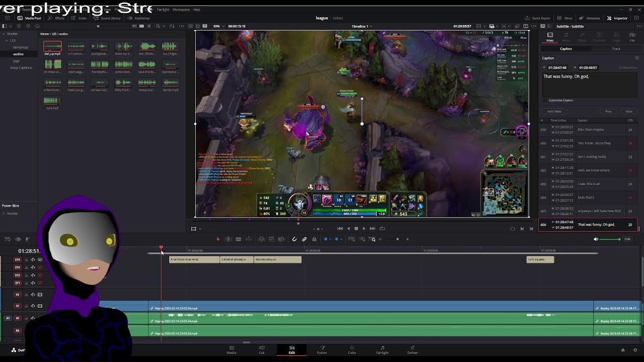Select the arrow Selection Mode tool
644x362 pixels.
pyautogui.click(x=218, y=239)
